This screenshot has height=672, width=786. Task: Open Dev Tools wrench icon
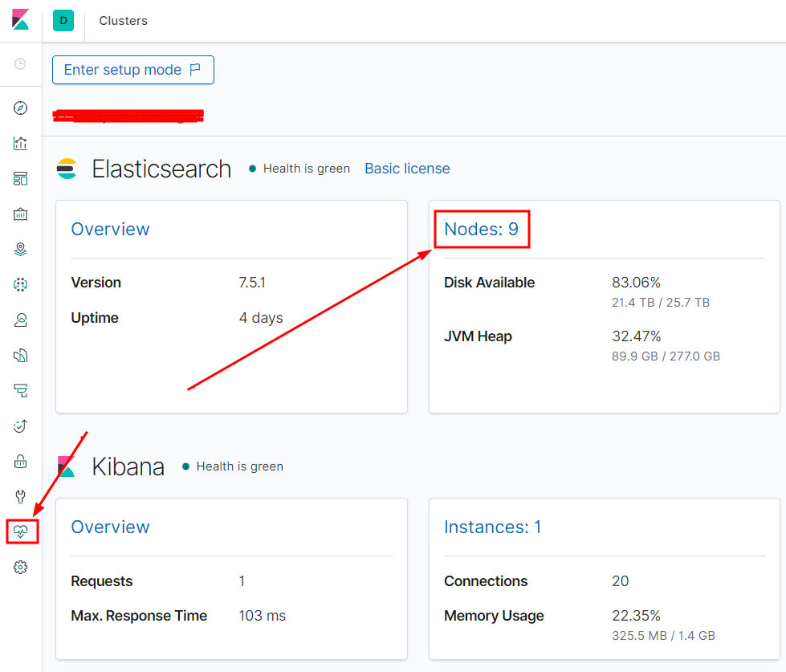click(20, 497)
